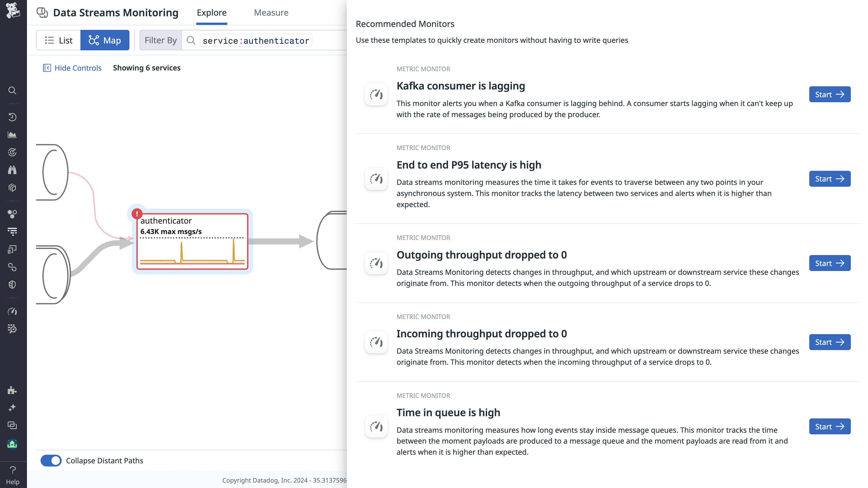Select the Map view button
The height and width of the screenshot is (488, 868).
105,40
